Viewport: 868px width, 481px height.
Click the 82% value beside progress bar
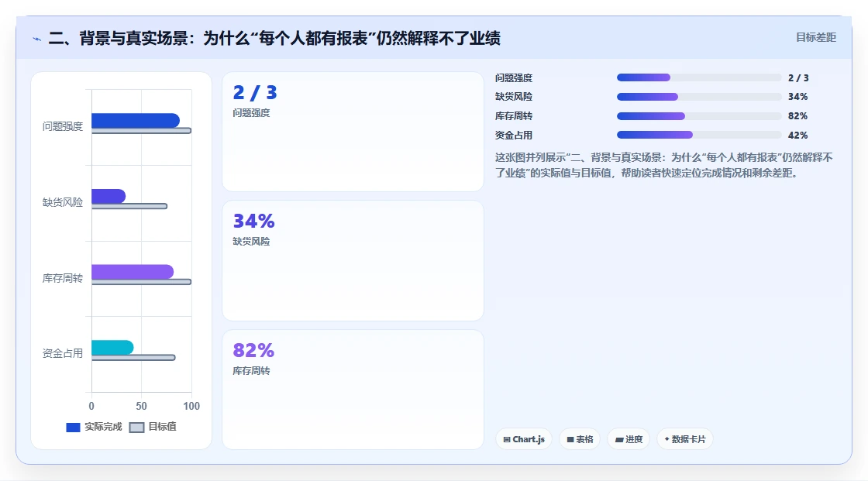click(797, 116)
